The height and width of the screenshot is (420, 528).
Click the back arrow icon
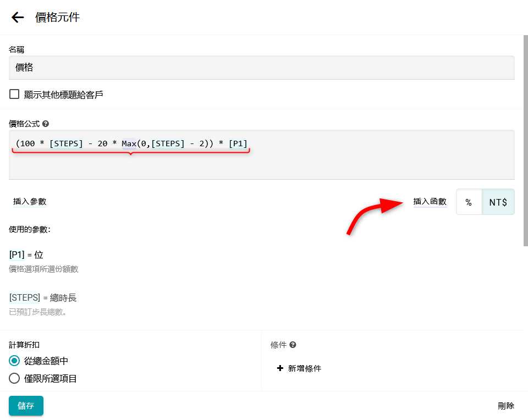pos(18,18)
